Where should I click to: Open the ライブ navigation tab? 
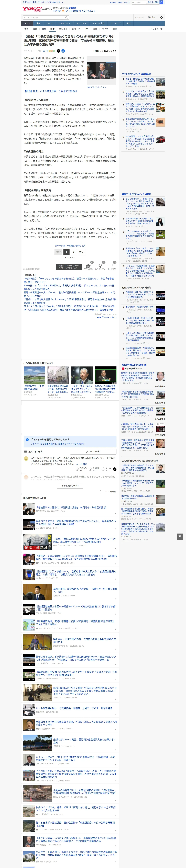click(x=49, y=24)
